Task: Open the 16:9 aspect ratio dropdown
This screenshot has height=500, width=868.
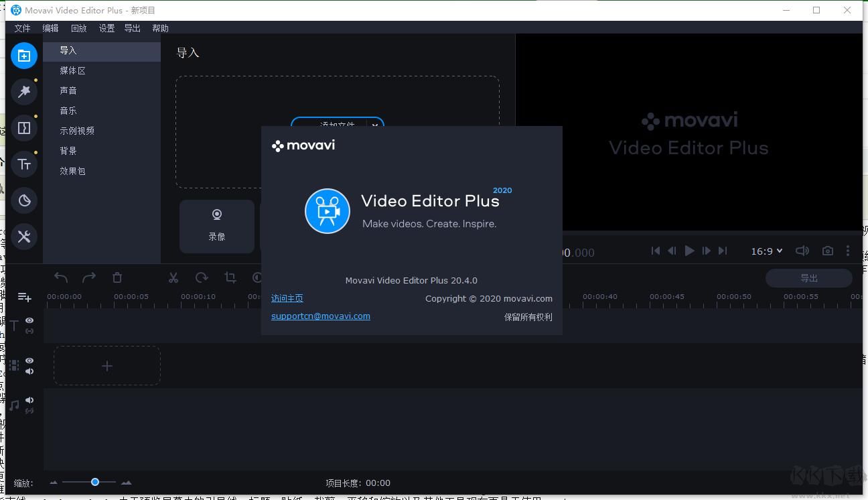Action: point(766,251)
